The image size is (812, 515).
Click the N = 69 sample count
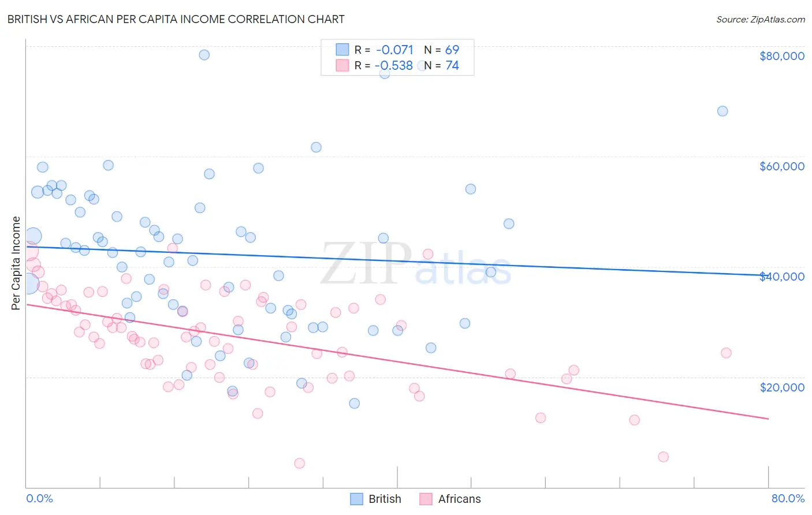pos(442,50)
